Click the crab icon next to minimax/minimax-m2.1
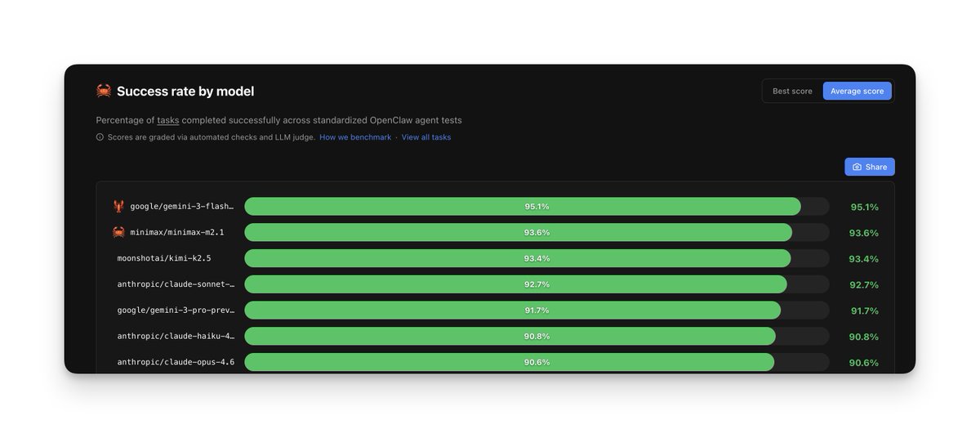980x438 pixels. point(118,232)
